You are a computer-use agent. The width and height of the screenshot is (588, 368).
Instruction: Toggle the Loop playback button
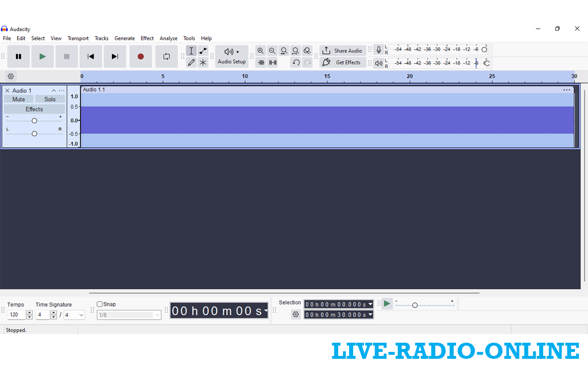point(167,56)
